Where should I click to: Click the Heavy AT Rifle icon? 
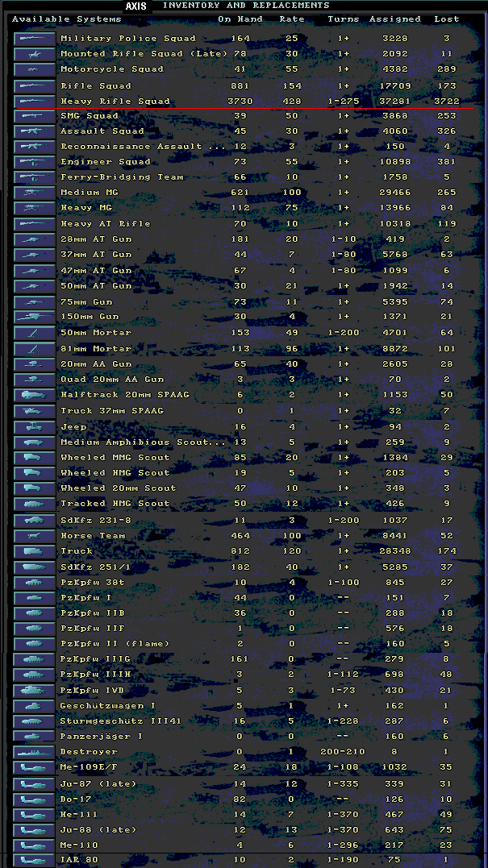tap(35, 223)
